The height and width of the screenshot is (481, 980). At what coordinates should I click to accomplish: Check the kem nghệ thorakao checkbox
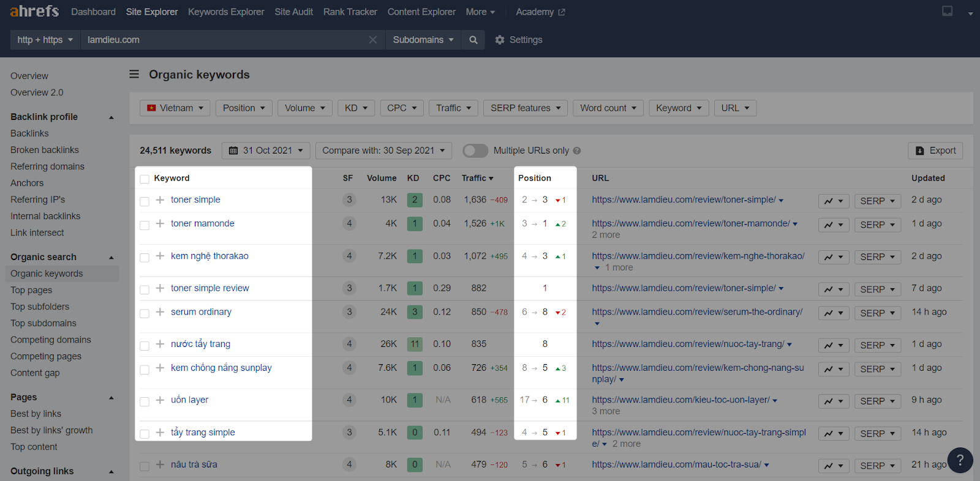click(145, 258)
